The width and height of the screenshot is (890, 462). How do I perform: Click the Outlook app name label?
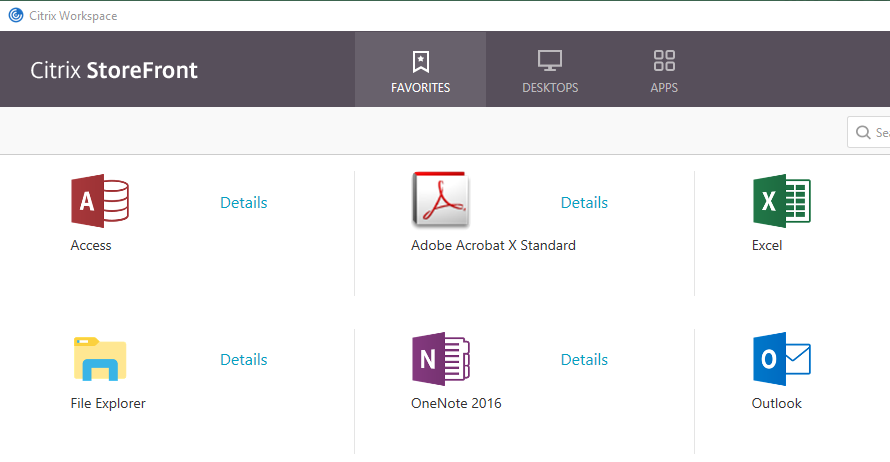(776, 404)
